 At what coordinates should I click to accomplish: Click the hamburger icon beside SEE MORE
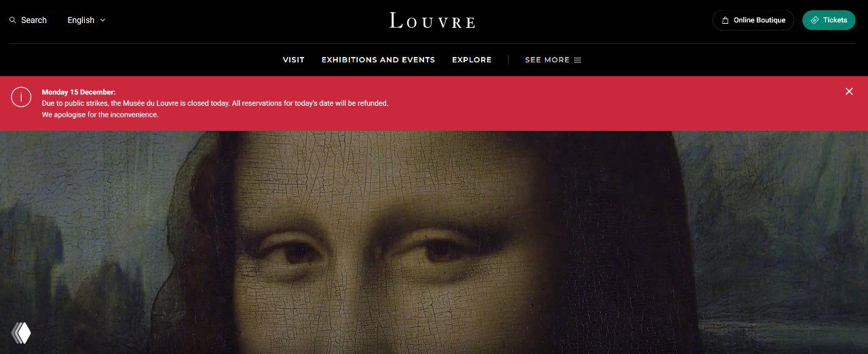coord(578,60)
